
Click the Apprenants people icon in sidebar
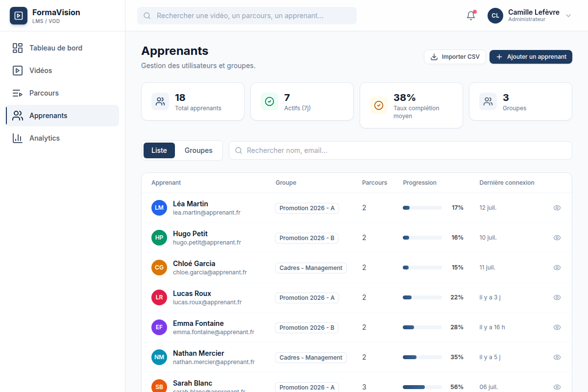point(18,116)
